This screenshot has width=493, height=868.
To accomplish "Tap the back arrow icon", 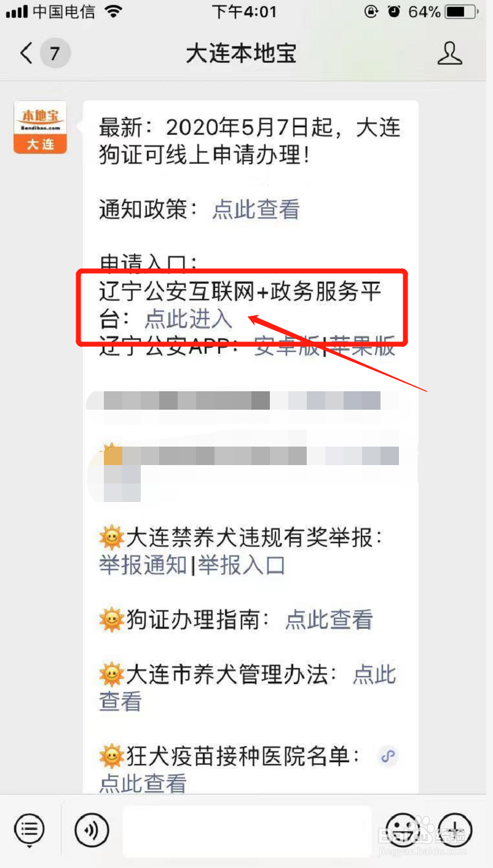I will [26, 54].
